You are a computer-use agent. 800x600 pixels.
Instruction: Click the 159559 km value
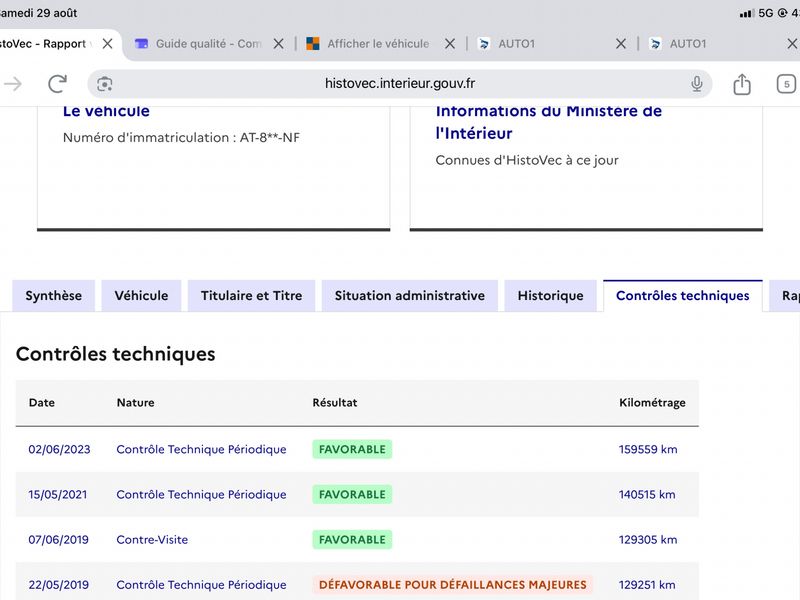click(x=648, y=449)
